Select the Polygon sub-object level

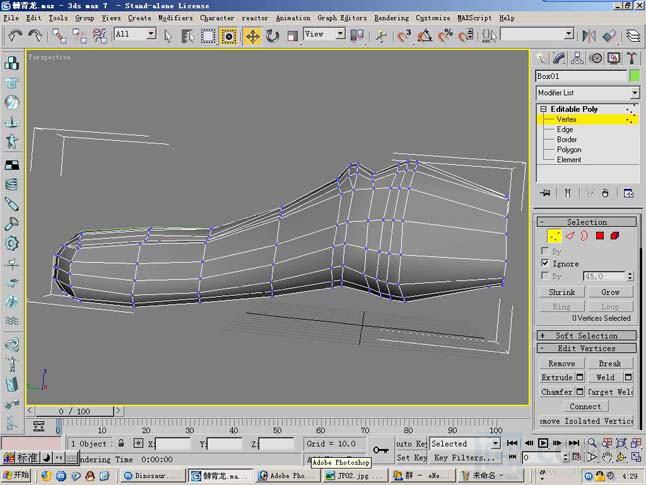569,150
